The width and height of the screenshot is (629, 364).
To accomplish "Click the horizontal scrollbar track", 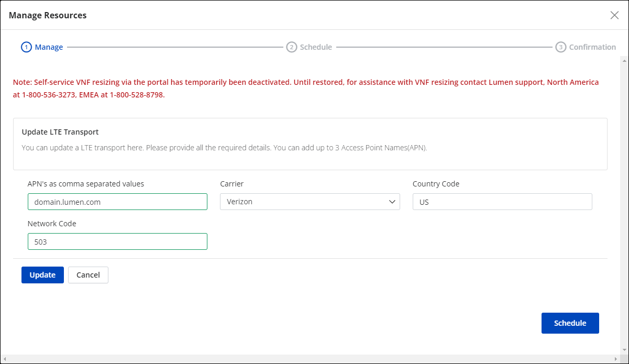I will (310, 359).
